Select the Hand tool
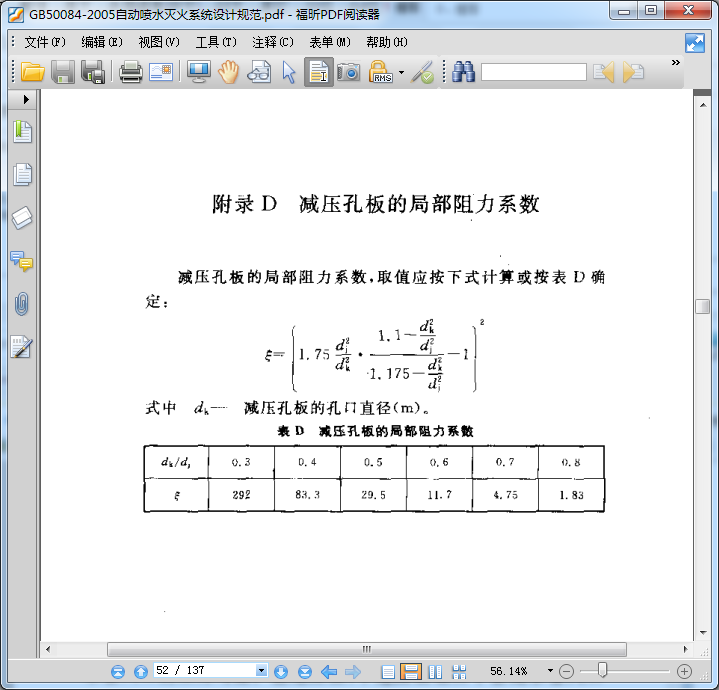The height and width of the screenshot is (690, 719). click(x=228, y=72)
